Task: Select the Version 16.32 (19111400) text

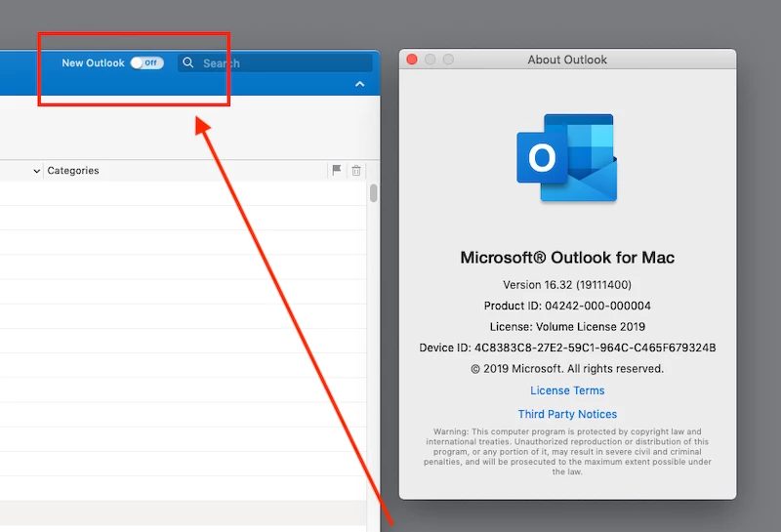Action: pyautogui.click(x=567, y=285)
